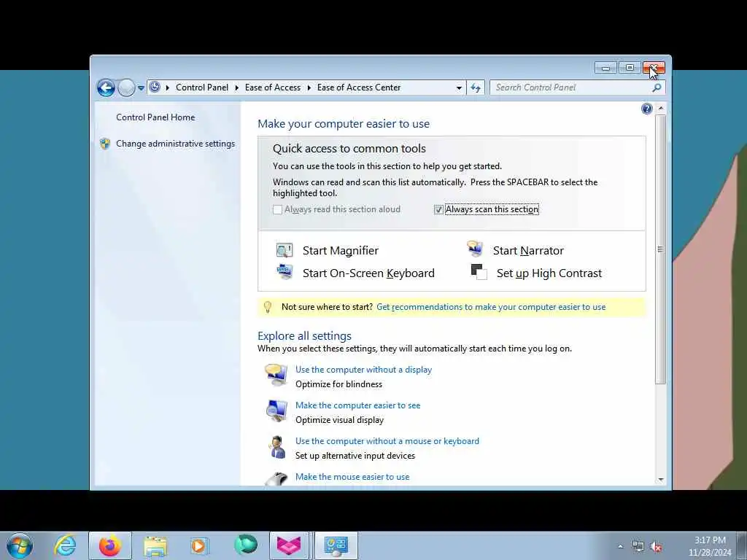Open Windows Media Player in taskbar
Screen dimensions: 747x560
[198, 545]
